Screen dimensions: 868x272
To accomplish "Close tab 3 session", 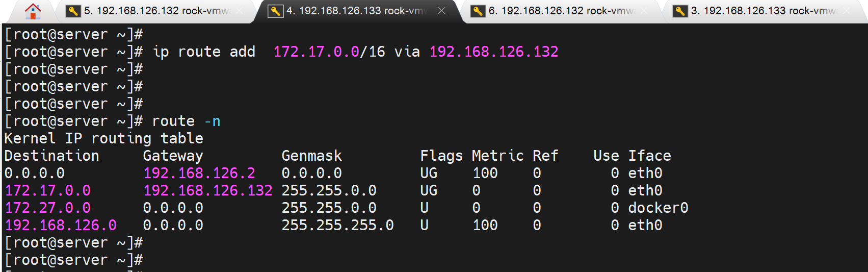I will coord(846,11).
